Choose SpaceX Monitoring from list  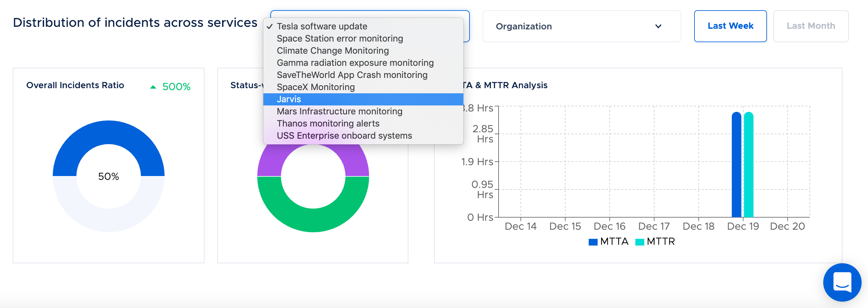[x=363, y=87]
